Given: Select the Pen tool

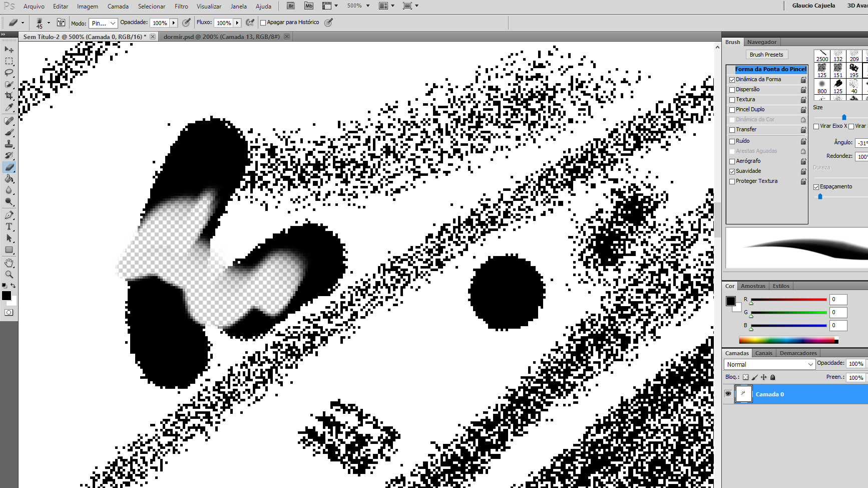Looking at the screenshot, I should [x=9, y=214].
